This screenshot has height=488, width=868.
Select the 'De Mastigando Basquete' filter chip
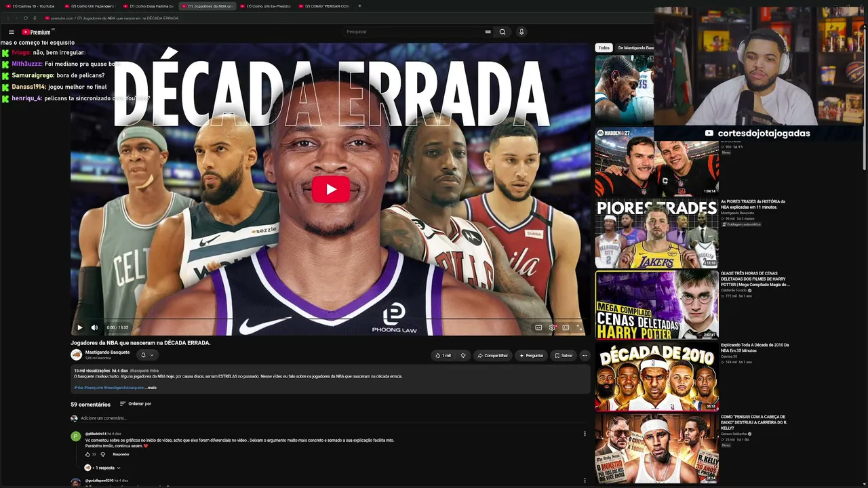pyautogui.click(x=635, y=48)
